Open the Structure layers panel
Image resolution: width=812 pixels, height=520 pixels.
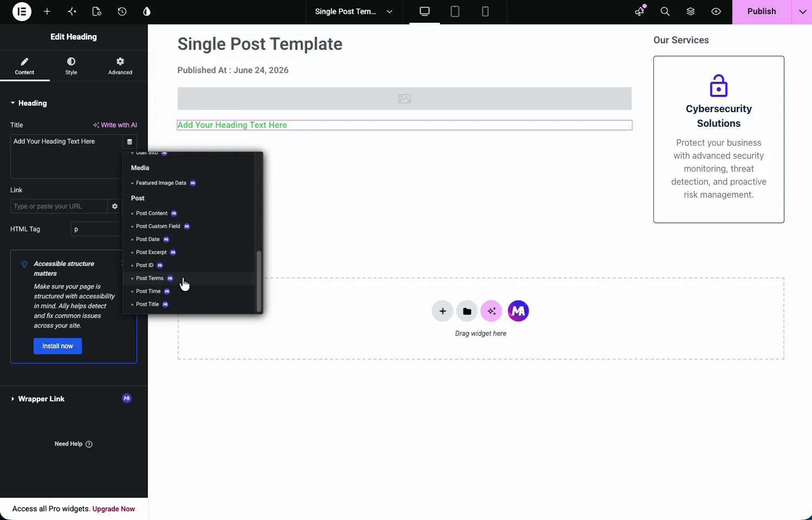point(691,11)
